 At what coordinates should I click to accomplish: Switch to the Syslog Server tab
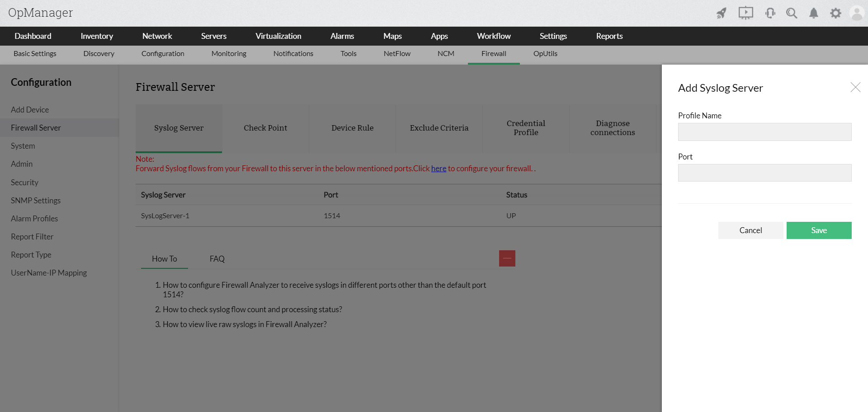pyautogui.click(x=179, y=128)
